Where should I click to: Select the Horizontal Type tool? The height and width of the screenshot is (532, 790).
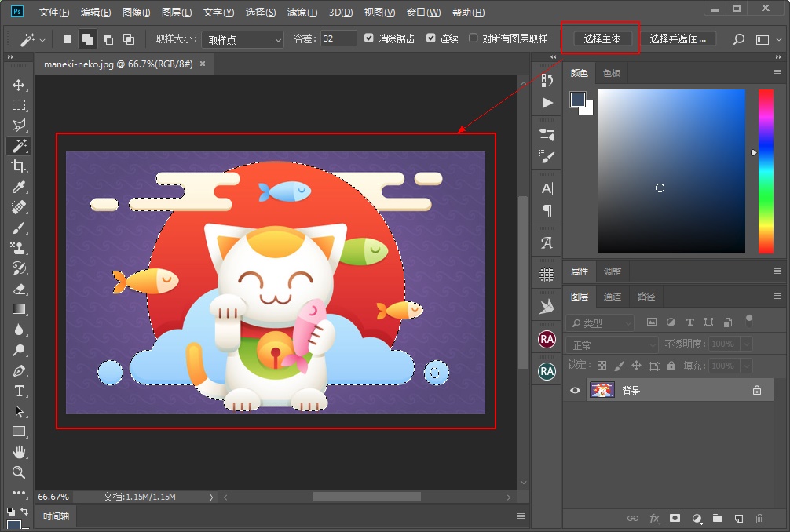19,391
